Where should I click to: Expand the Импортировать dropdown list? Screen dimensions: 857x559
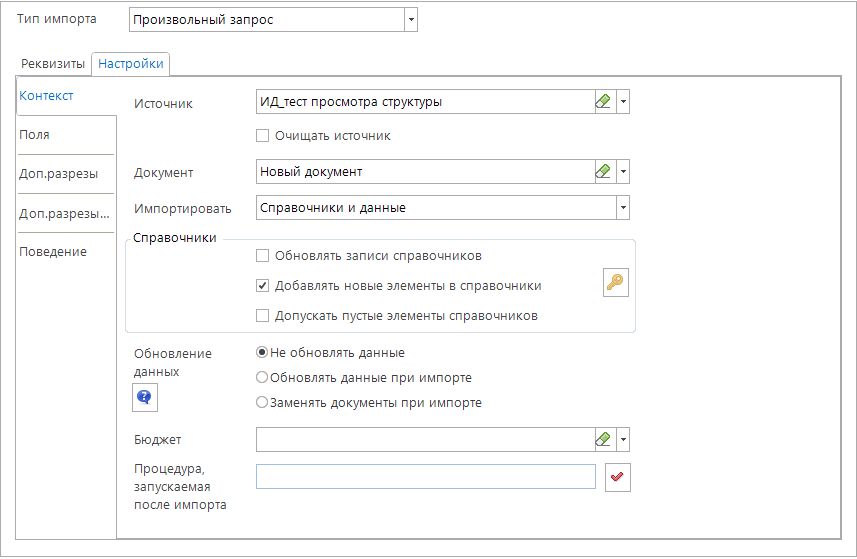pos(622,208)
